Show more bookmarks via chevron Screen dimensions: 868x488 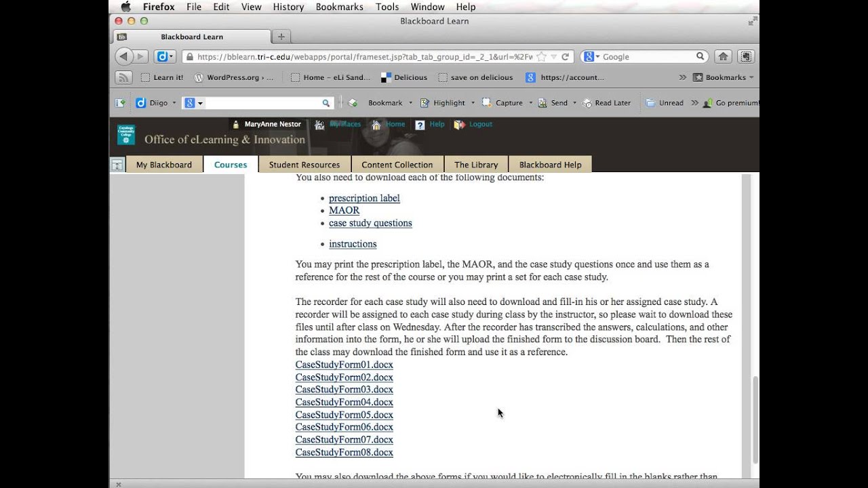(682, 77)
